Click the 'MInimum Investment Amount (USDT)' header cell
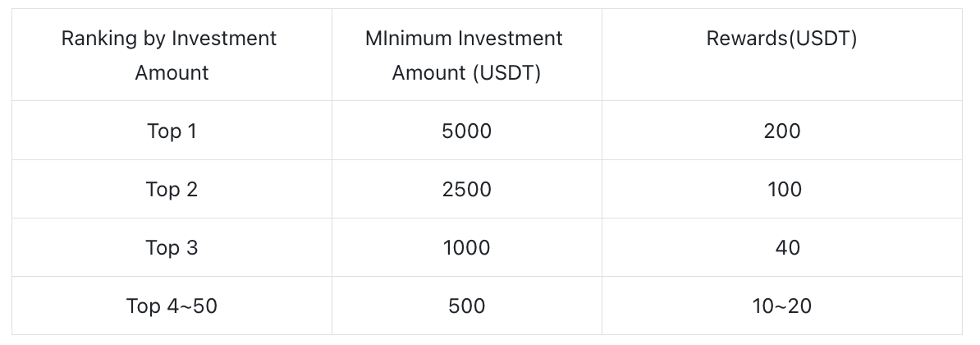The width and height of the screenshot is (980, 345). [x=466, y=55]
